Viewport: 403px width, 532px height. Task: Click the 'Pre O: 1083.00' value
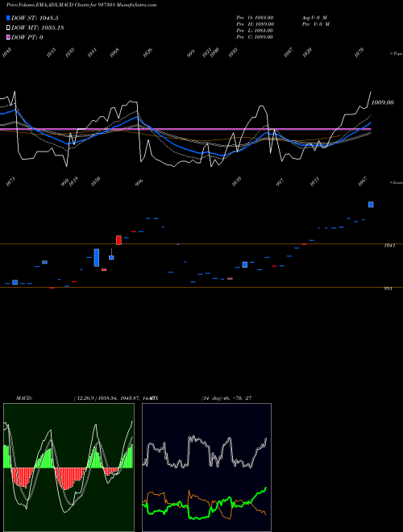255,18
